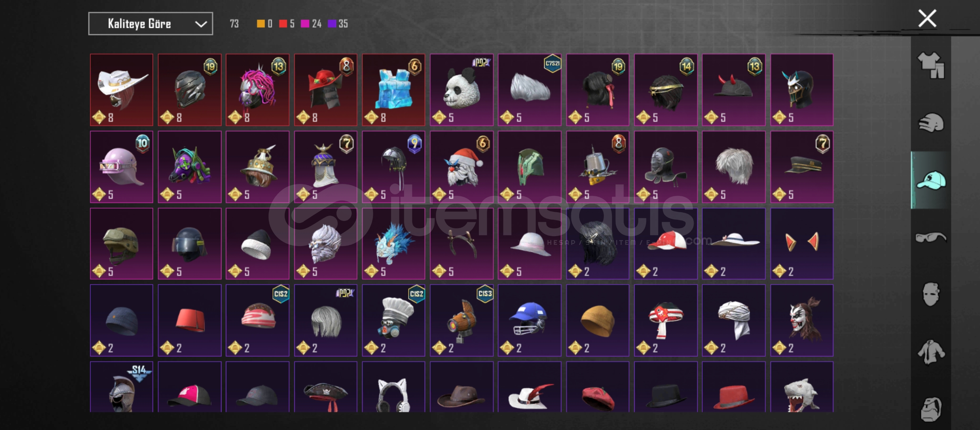The width and height of the screenshot is (980, 430).
Task: Open the outfit shirt category icon
Action: click(931, 65)
